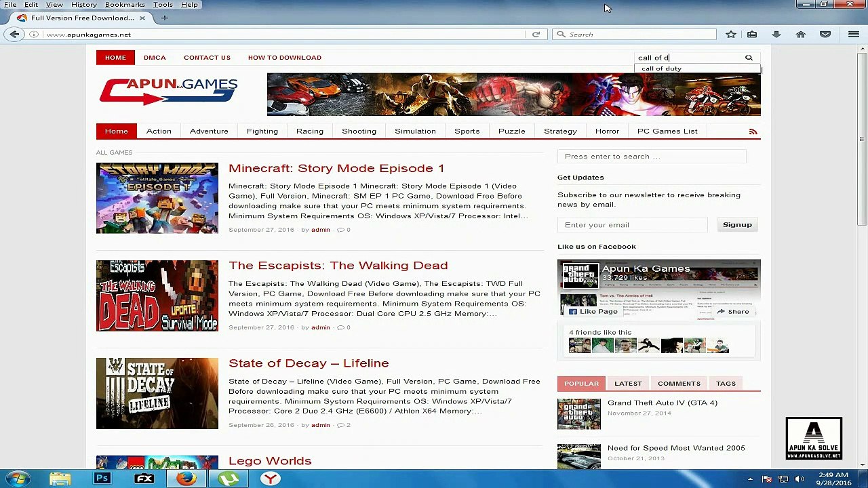This screenshot has width=868, height=488.
Task: Open the Strategy category
Action: 560,131
